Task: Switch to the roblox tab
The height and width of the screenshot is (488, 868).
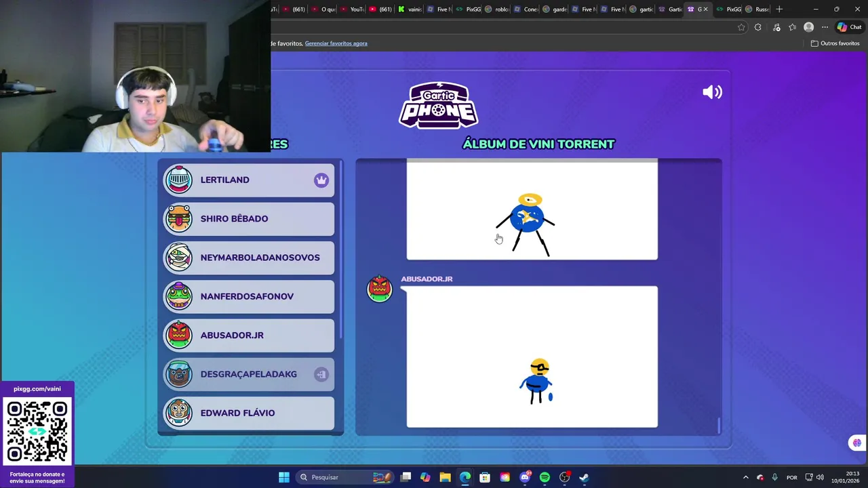Action: tap(497, 9)
